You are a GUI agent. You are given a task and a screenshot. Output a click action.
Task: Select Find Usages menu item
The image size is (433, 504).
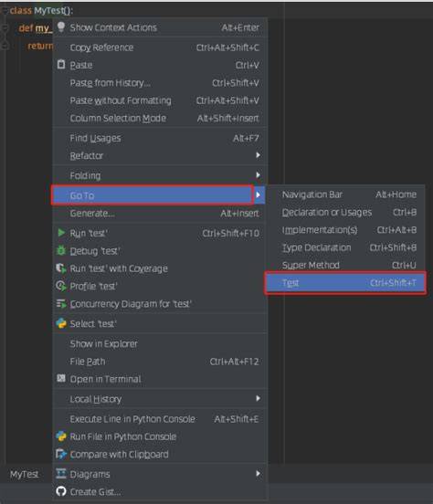[160, 138]
